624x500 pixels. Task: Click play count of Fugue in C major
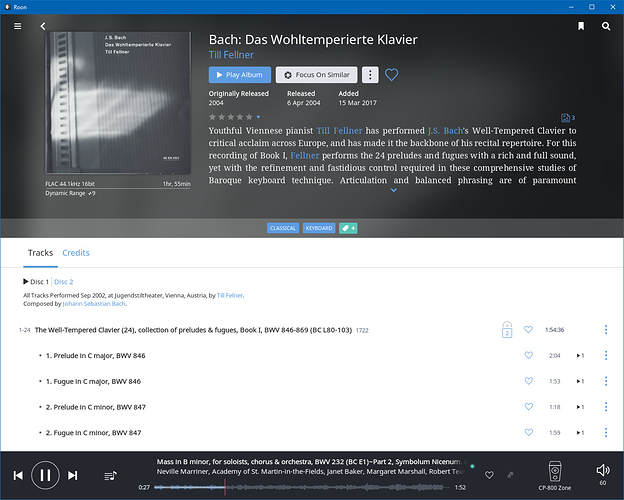click(580, 381)
